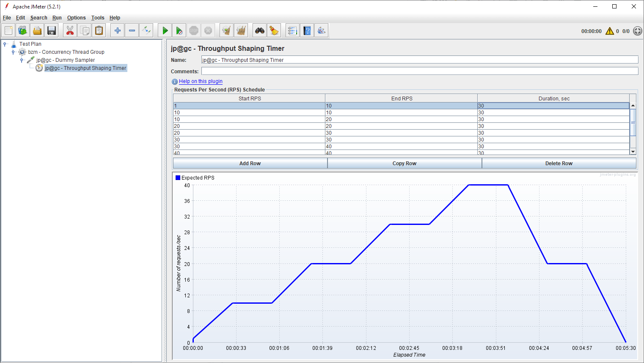644x363 pixels.
Task: Open the Function Helper list icon
Action: [292, 30]
